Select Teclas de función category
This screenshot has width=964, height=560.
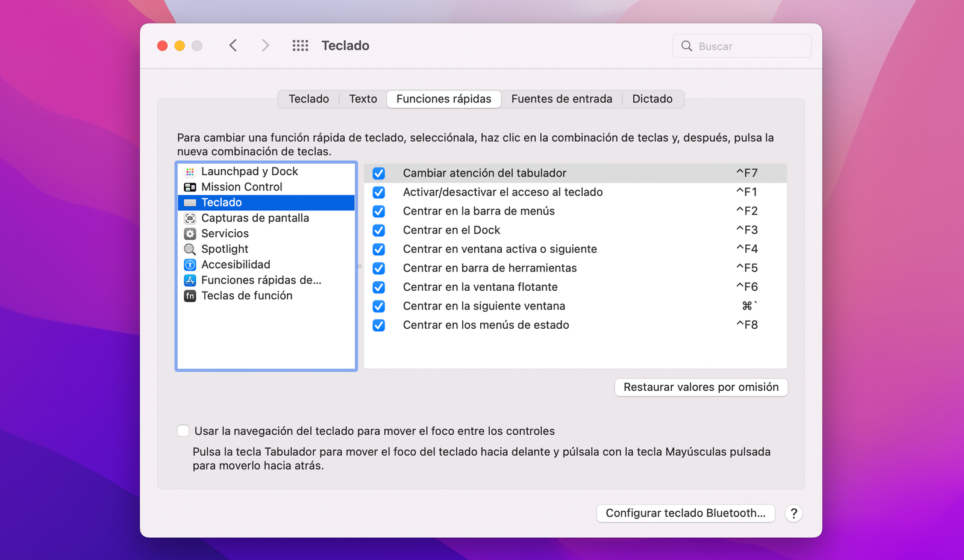[x=266, y=296]
